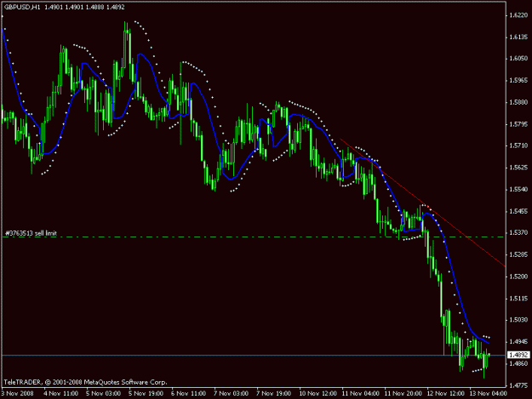Click the 12 Nov 12:00 time label
This screenshot has width=532, height=399.
click(x=445, y=393)
